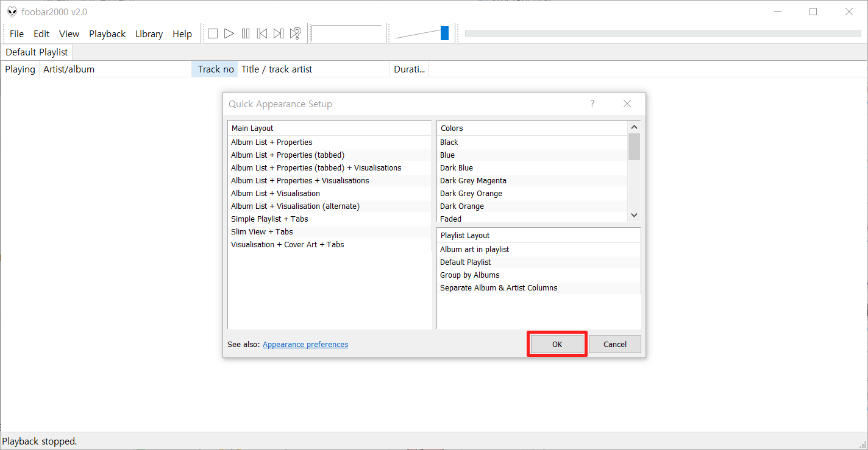Click the Playback stopped status bar text

coord(40,441)
